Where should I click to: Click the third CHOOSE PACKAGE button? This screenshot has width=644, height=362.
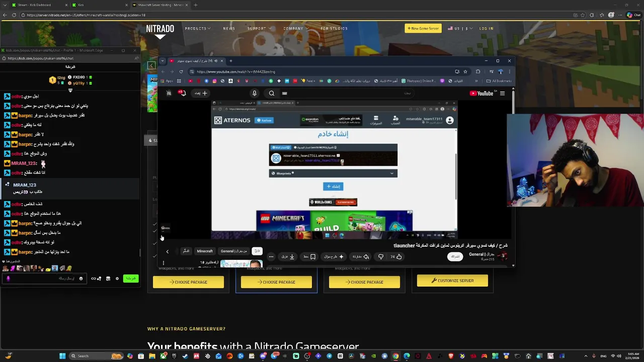coord(364,282)
